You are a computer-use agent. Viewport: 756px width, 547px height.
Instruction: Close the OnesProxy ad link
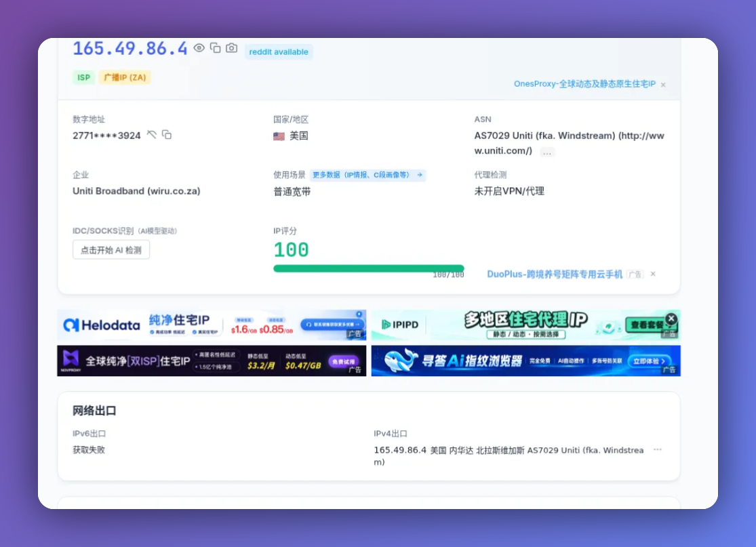(663, 85)
